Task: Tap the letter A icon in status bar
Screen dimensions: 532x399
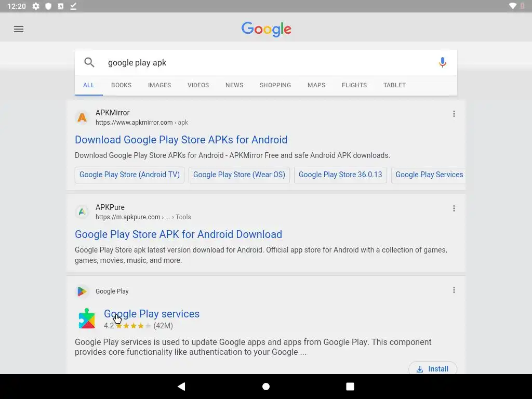Action: click(61, 6)
